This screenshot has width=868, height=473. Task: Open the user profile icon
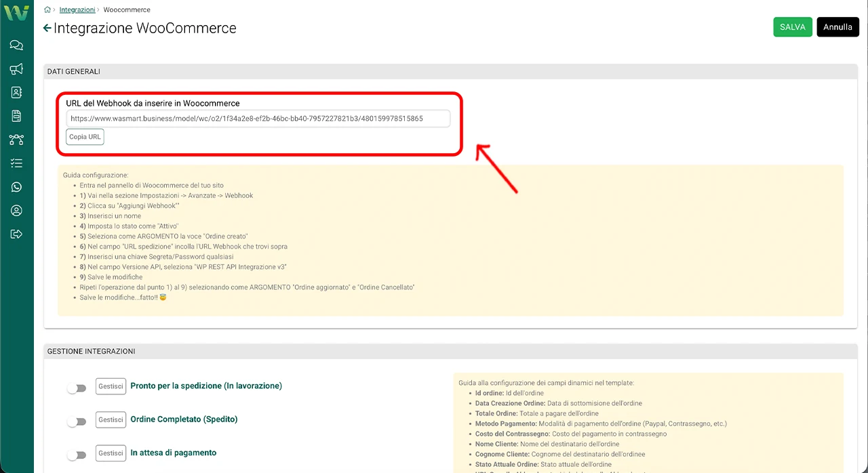tap(16, 211)
